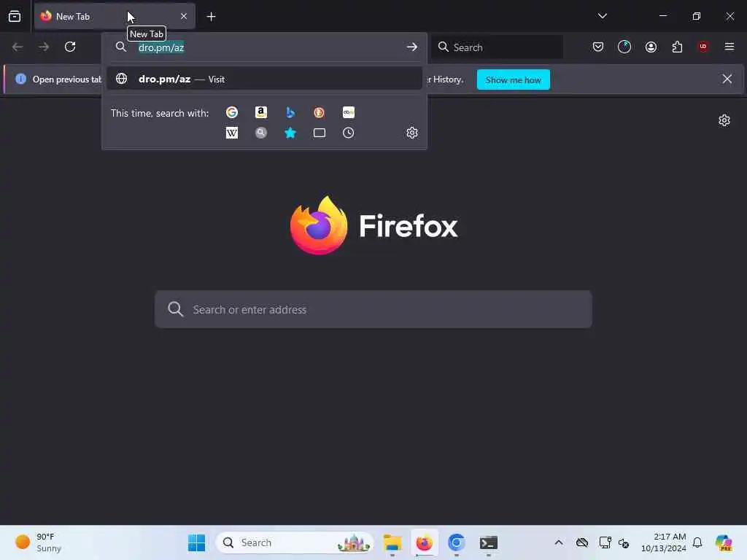Open the Extensions puzzle icon
The width and height of the screenshot is (747, 560).
click(677, 47)
